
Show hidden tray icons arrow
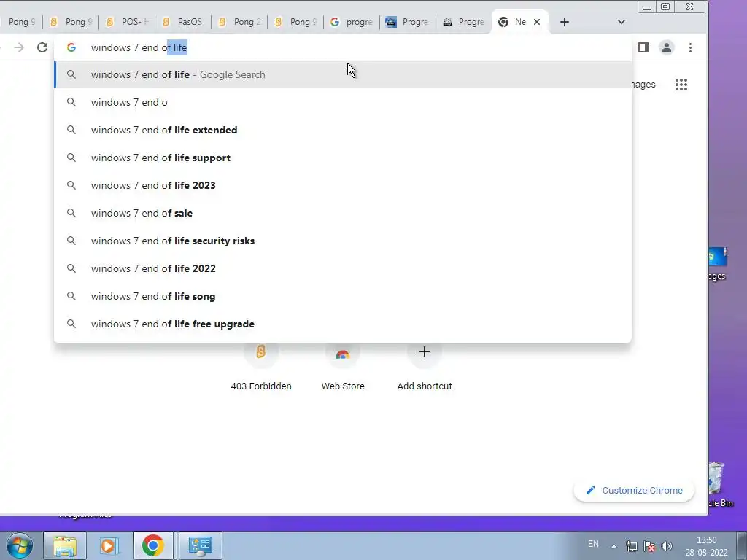pos(614,546)
